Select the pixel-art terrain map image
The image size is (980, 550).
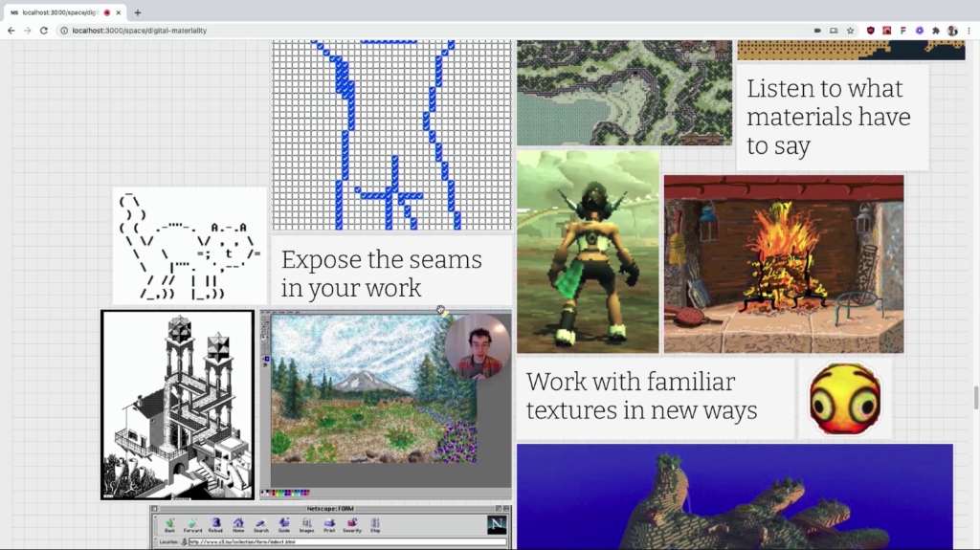coord(624,93)
